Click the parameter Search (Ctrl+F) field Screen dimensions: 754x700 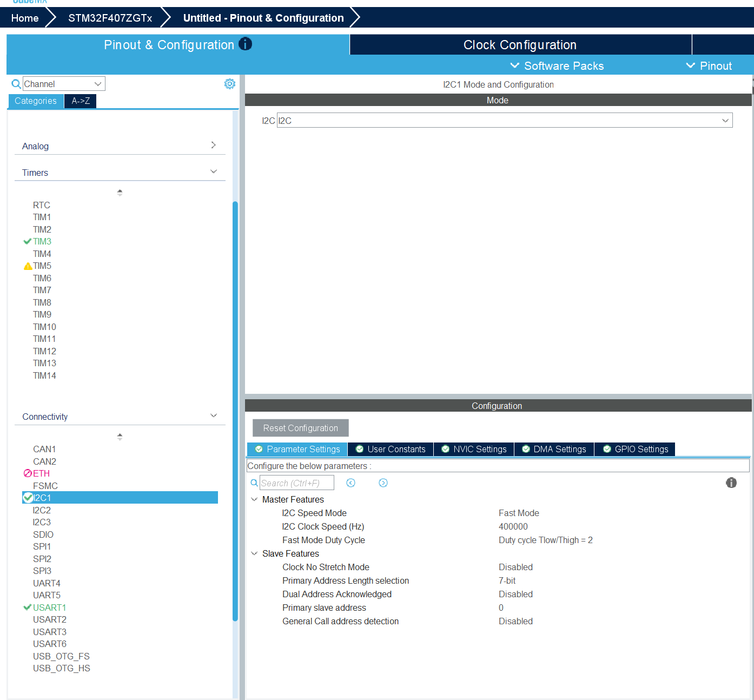coord(297,483)
